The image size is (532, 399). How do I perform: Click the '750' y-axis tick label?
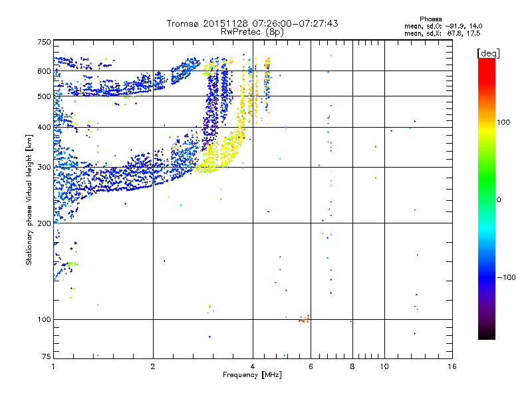click(x=44, y=42)
